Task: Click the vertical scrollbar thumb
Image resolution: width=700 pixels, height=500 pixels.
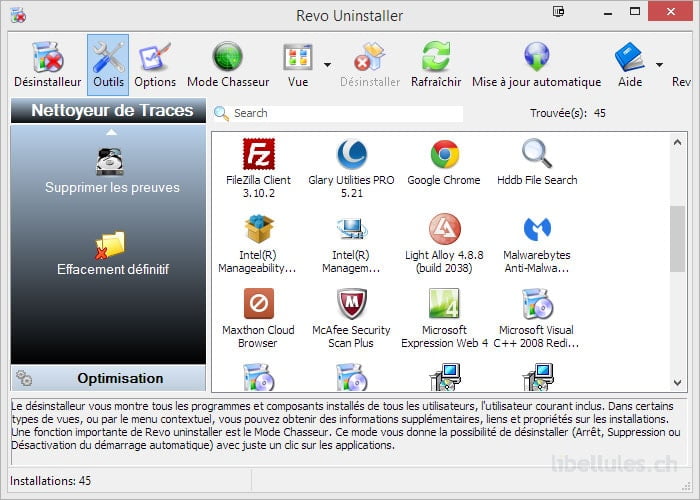Action: click(677, 238)
